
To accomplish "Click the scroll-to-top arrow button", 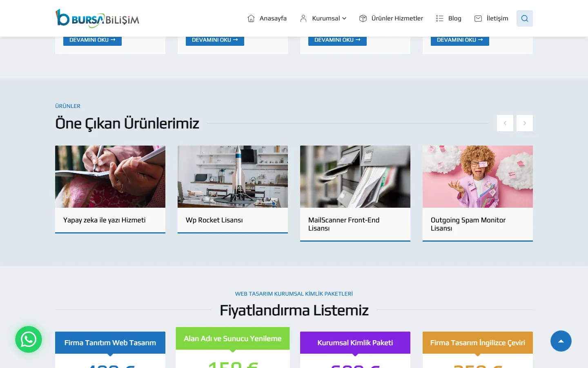I will [561, 341].
